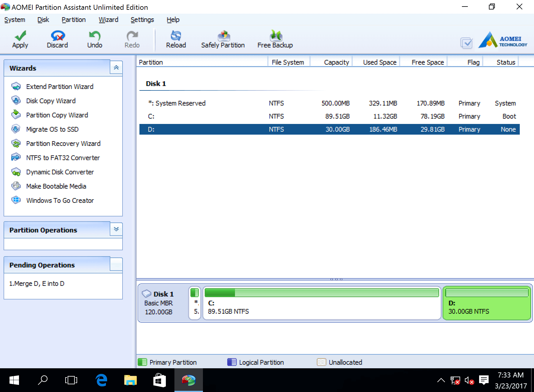Open the Settings menu

tap(142, 20)
